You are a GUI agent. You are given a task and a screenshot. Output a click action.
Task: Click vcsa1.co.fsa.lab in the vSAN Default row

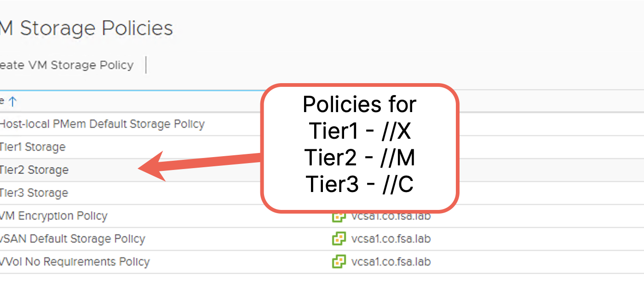tap(391, 239)
